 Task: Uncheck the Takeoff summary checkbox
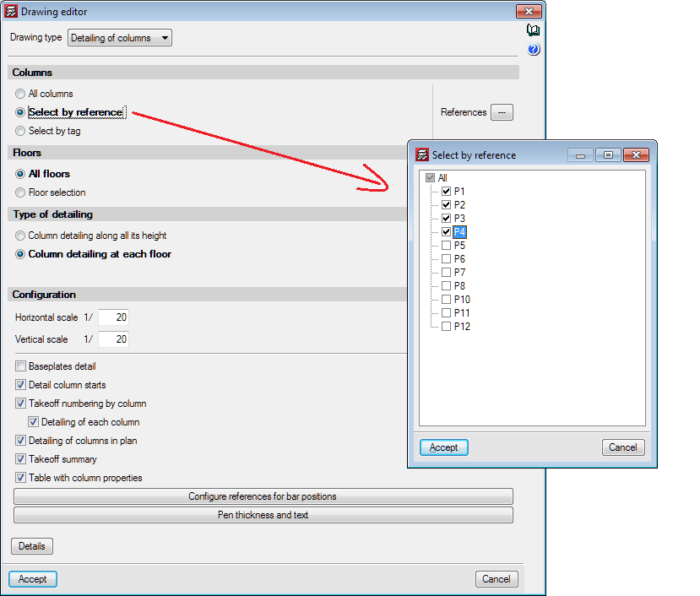click(x=21, y=459)
